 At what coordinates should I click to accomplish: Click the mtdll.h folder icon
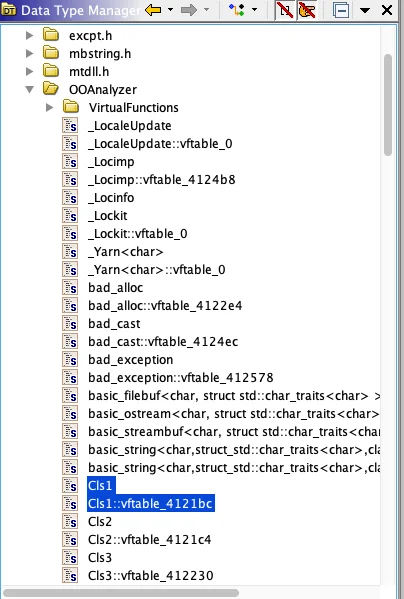(x=51, y=71)
